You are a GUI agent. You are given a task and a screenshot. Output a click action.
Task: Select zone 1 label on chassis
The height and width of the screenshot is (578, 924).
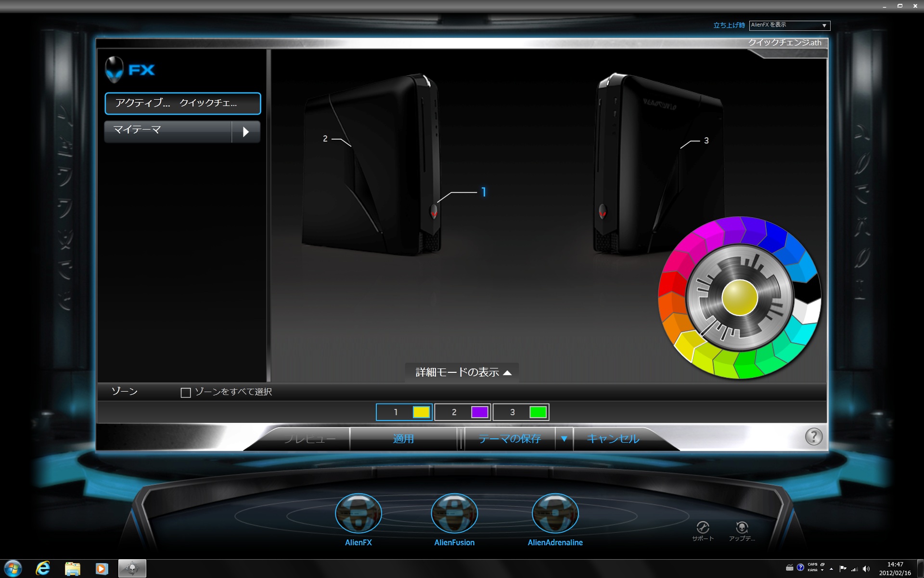(x=483, y=192)
